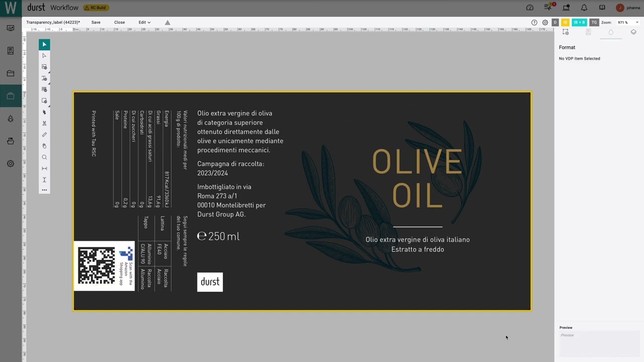This screenshot has height=362, width=644.
Task: Open the article/contacts section in left sidebar
Action: [11, 51]
